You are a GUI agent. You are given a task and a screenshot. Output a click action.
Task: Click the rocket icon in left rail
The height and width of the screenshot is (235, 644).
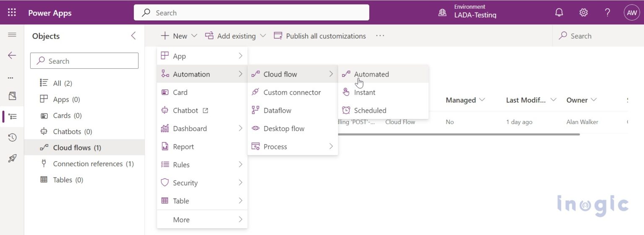pyautogui.click(x=12, y=158)
